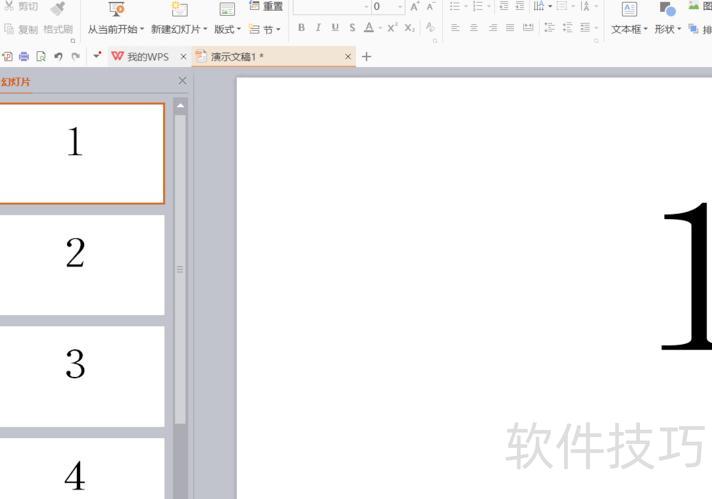Click the slide panel scrollbar thumb
712x499 pixels.
pyautogui.click(x=180, y=269)
